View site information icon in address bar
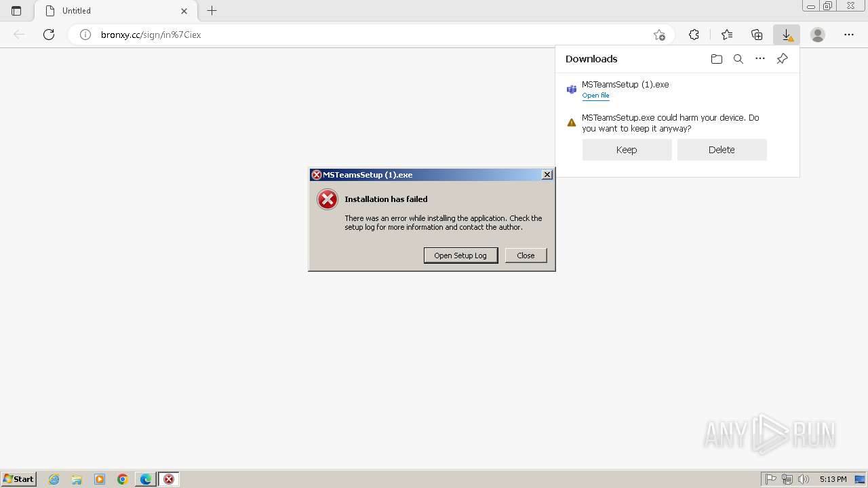Image resolution: width=868 pixels, height=488 pixels. 85,35
